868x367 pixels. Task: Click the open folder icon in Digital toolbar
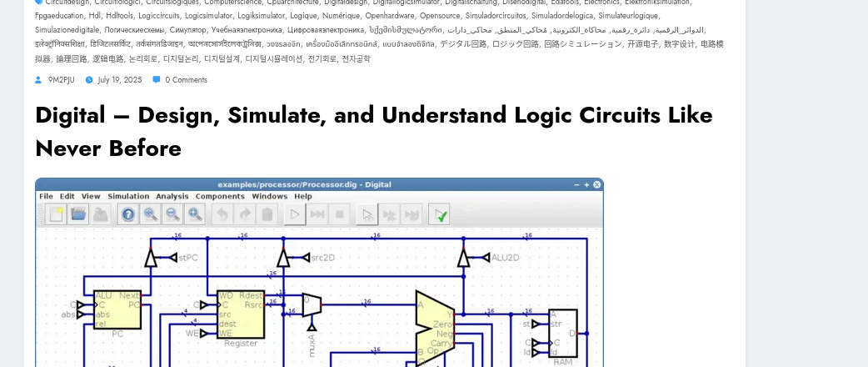pos(78,214)
